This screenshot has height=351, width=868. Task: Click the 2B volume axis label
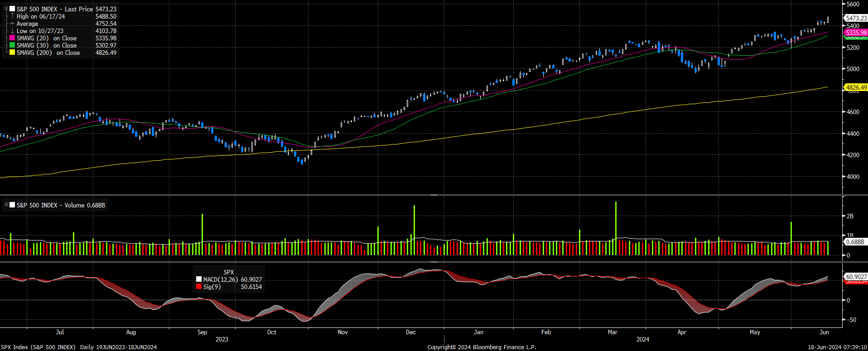(850, 216)
